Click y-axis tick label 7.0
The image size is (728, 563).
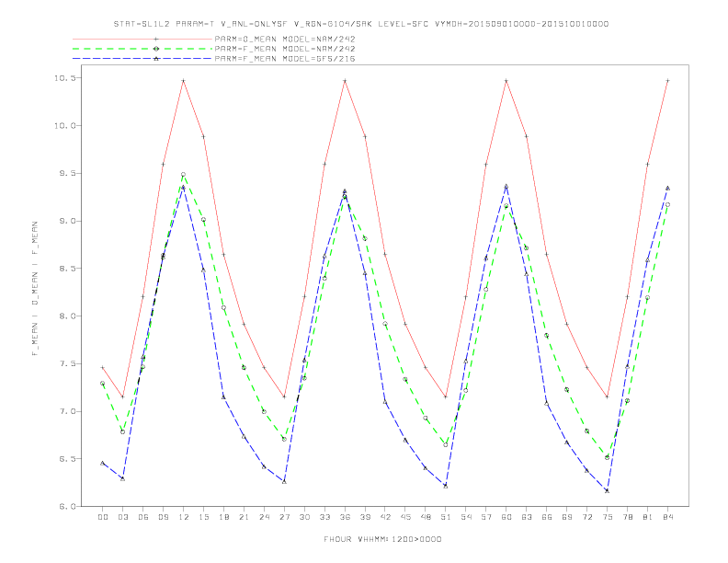click(67, 411)
